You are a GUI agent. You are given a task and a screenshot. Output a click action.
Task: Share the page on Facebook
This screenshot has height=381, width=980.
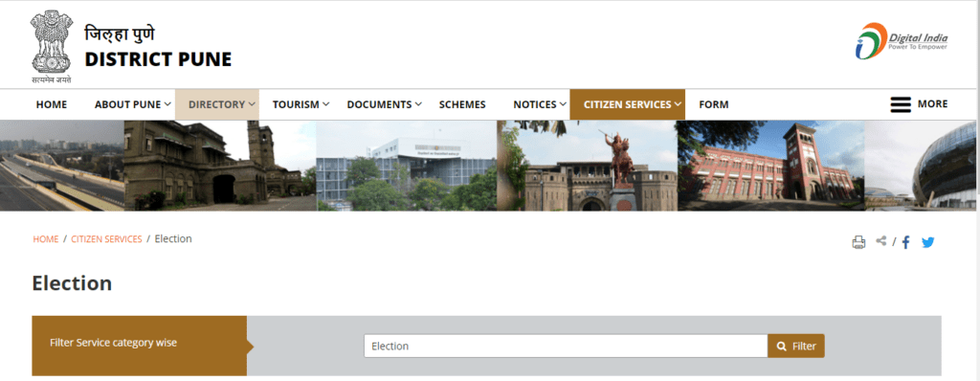pyautogui.click(x=905, y=242)
